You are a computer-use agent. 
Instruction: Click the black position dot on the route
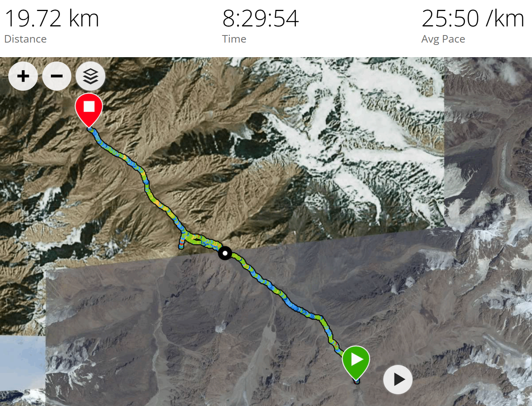[x=225, y=253]
